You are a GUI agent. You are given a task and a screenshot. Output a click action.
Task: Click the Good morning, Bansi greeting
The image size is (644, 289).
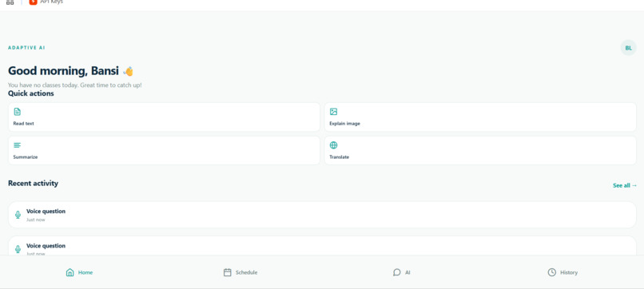64,71
